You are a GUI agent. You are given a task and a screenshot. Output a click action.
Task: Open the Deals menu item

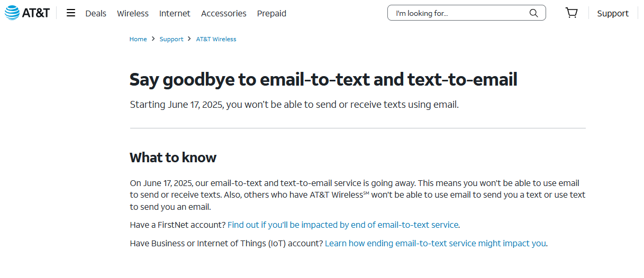click(x=96, y=13)
